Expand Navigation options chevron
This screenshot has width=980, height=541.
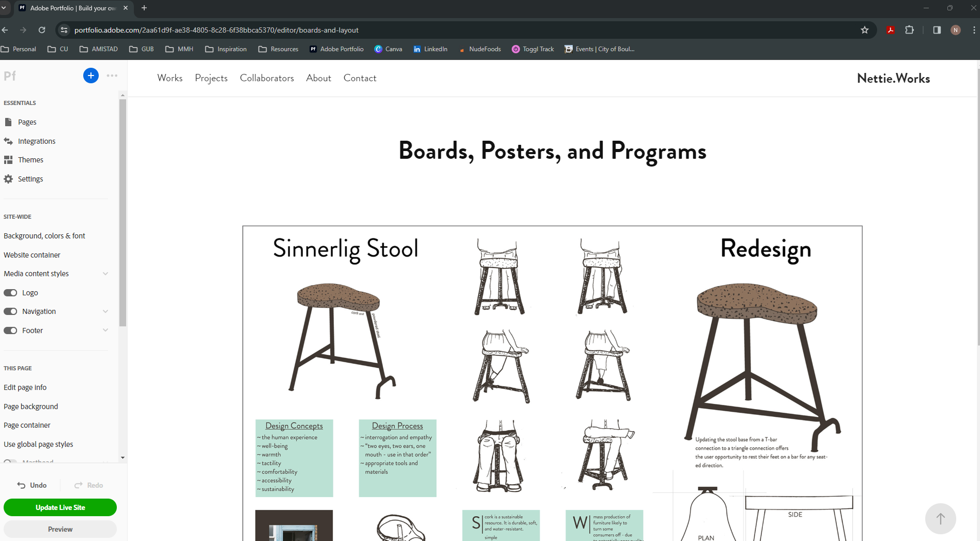coord(105,311)
